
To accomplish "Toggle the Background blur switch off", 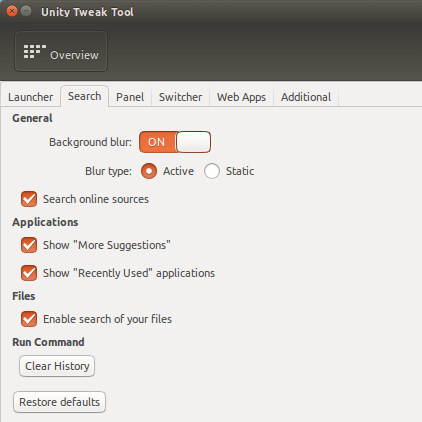I will coord(175,142).
